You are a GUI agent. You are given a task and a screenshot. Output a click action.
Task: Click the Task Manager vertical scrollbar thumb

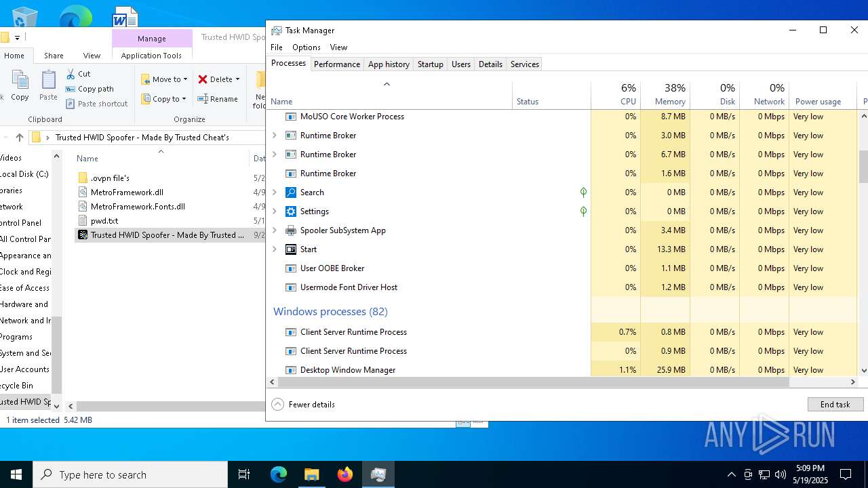click(863, 167)
